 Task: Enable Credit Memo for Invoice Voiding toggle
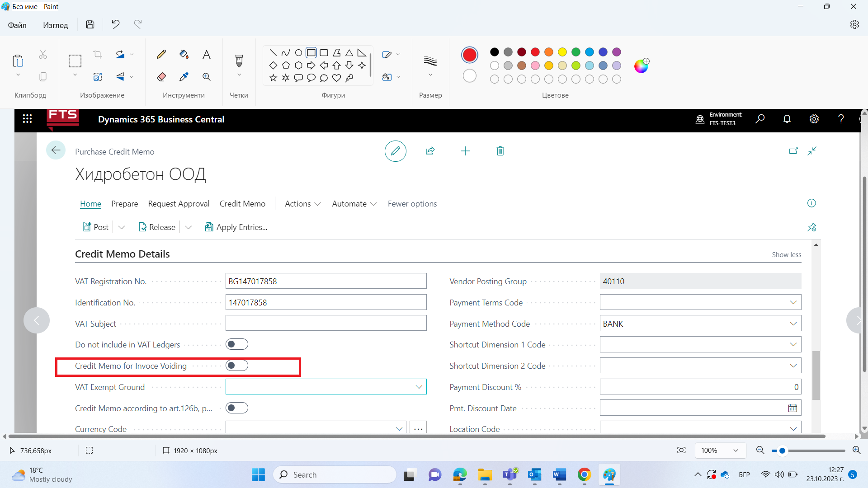point(237,365)
